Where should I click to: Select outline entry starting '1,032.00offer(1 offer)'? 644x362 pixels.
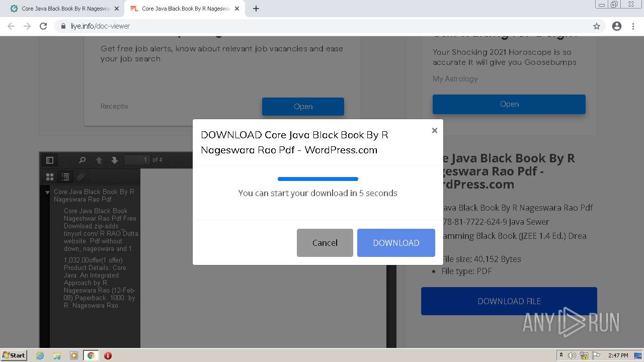coord(100,283)
